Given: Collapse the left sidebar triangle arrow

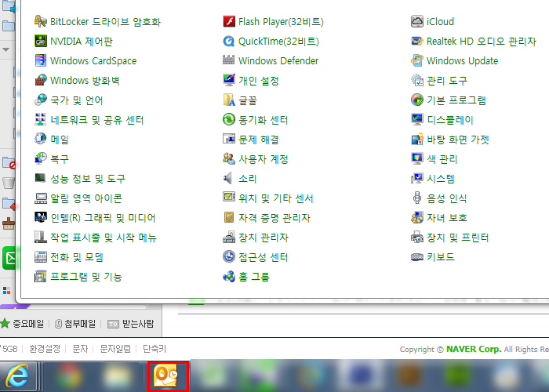Looking at the screenshot, I should pyautogui.click(x=6, y=49).
